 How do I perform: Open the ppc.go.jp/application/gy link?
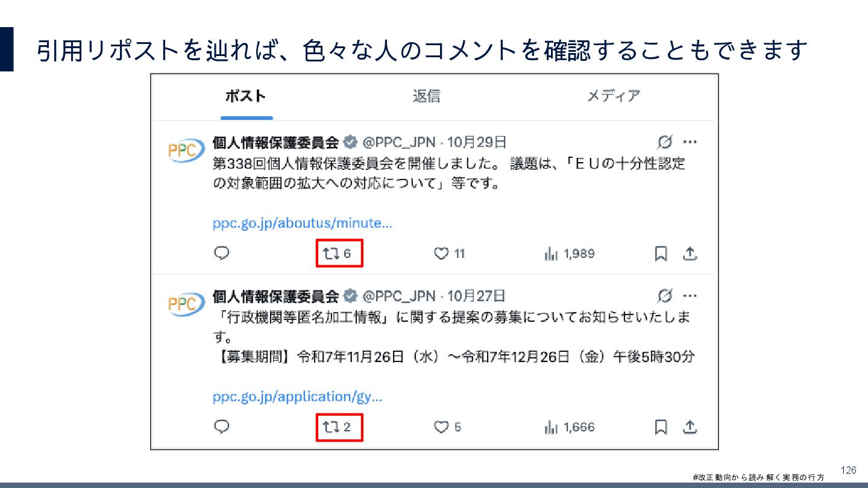297,397
